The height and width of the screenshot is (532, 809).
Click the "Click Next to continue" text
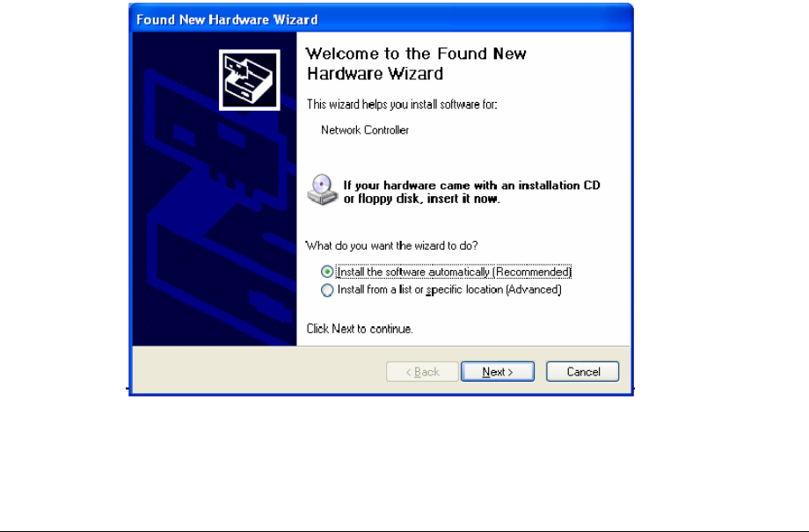(360, 329)
